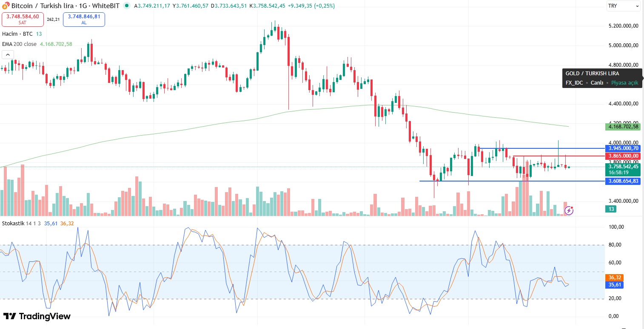Collapse the indicator legend with the chevron
Image resolution: width=644 pixels, height=329 pixels.
(8, 54)
